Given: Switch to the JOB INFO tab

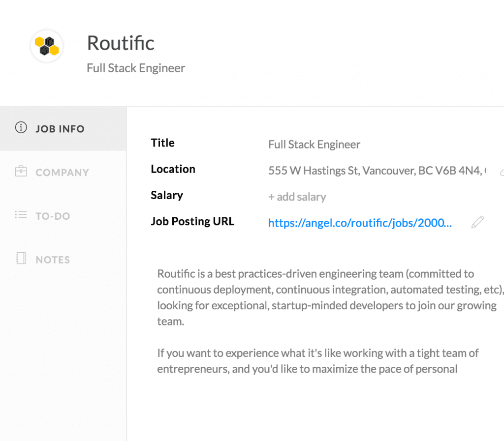Looking at the screenshot, I should pyautogui.click(x=60, y=129).
